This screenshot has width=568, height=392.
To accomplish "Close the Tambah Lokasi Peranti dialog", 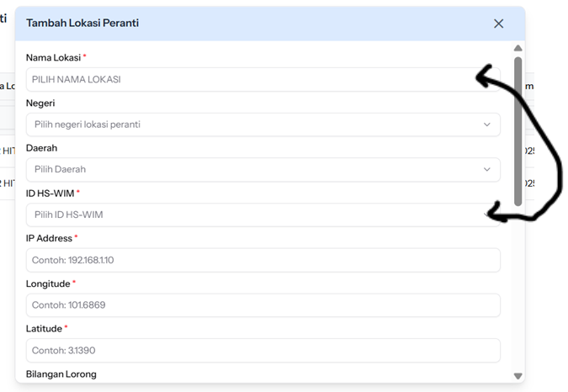I will (x=498, y=24).
